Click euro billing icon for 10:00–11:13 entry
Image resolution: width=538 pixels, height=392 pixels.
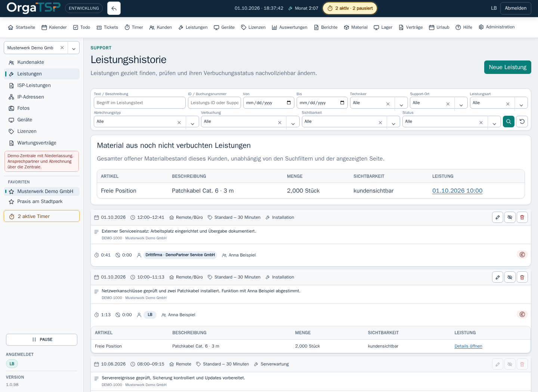click(522, 314)
